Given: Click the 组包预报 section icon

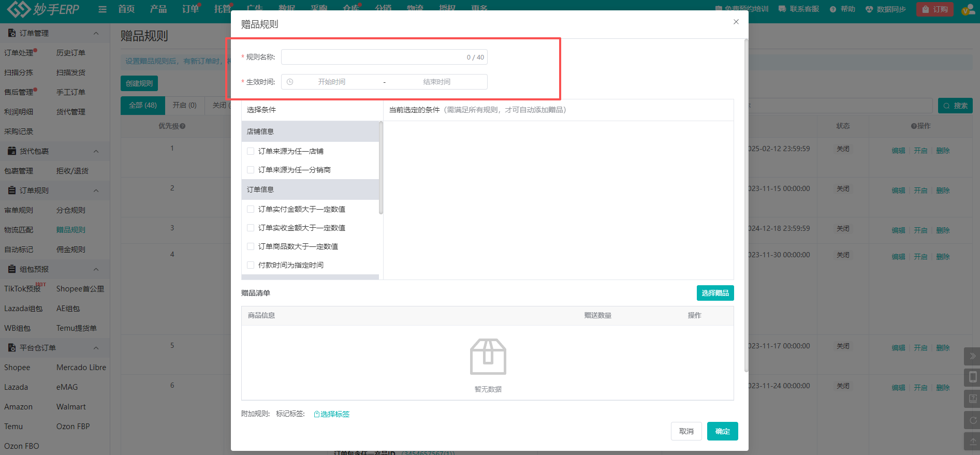Looking at the screenshot, I should point(12,269).
